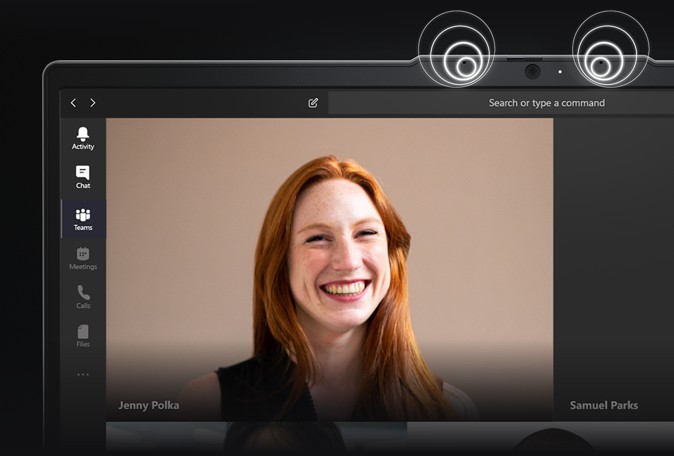The image size is (674, 456).
Task: Click the Samuel Parks name label
Action: pyautogui.click(x=604, y=405)
